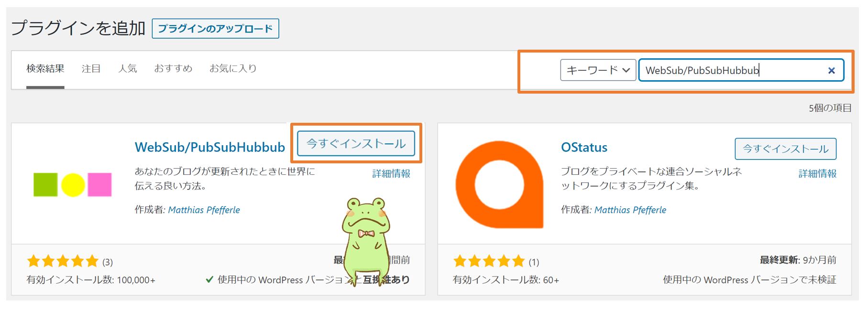Select the 人気 plugins tab
Screen dimensions: 868x309
pyautogui.click(x=128, y=68)
